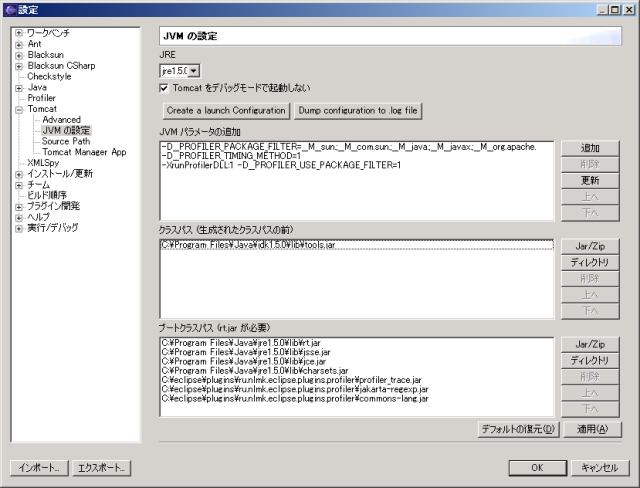Expand the Java tree node
The image size is (640, 488).
pyautogui.click(x=18, y=87)
